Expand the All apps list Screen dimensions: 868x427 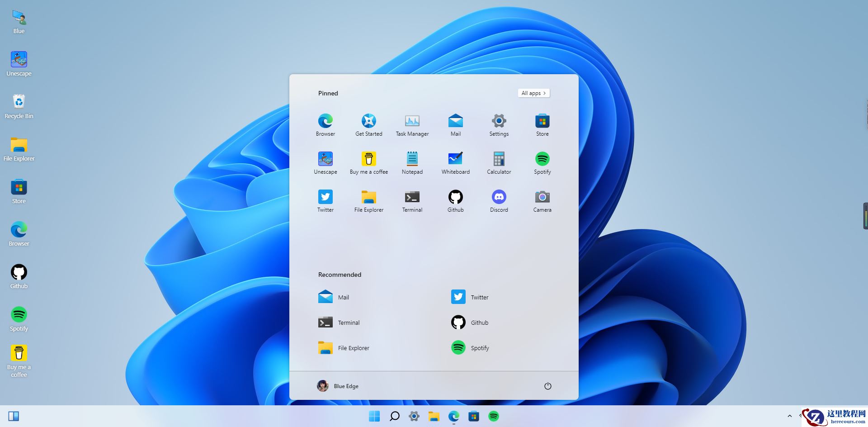tap(533, 93)
